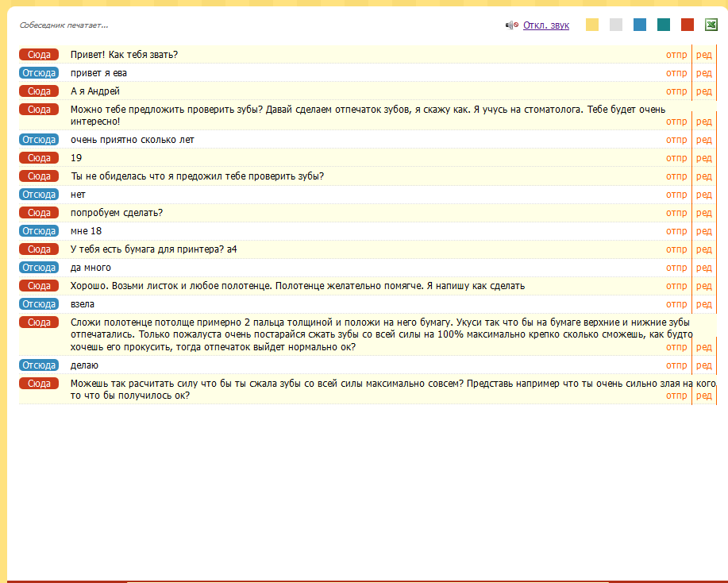Viewport: 728px width, 583px height.
Task: Click 'ред' for the 'бумага для принтера' message
Action: pos(704,249)
